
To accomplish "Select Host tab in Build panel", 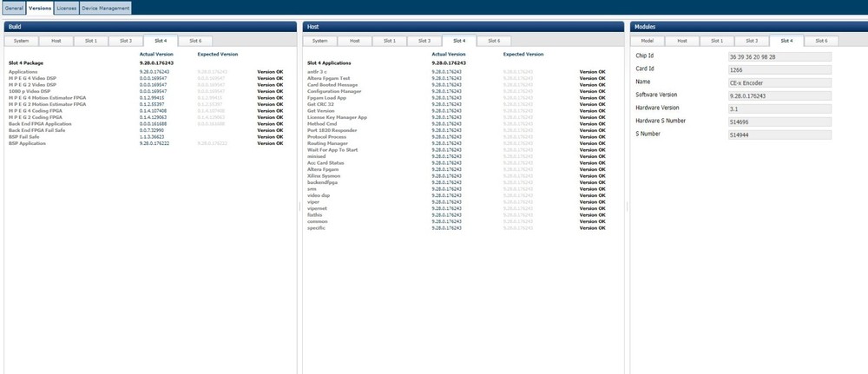I will [x=56, y=41].
